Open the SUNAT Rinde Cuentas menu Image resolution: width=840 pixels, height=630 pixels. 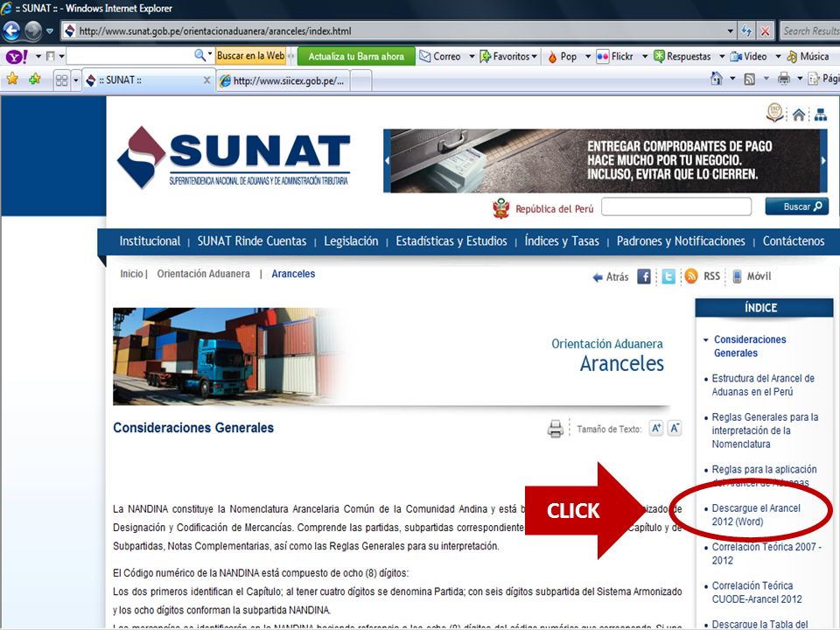[252, 241]
